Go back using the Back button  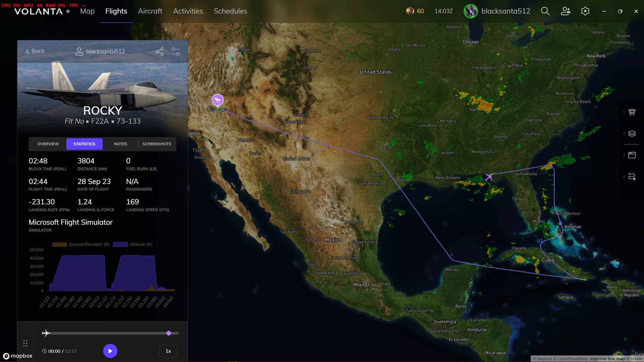pyautogui.click(x=35, y=51)
